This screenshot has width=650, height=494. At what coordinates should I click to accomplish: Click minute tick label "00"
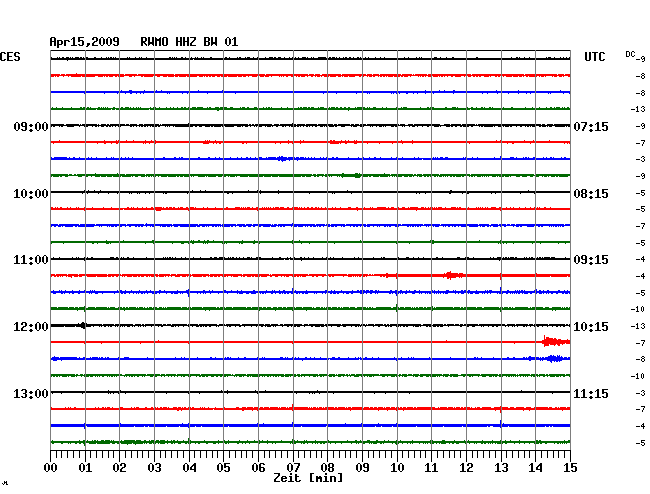tap(51, 467)
